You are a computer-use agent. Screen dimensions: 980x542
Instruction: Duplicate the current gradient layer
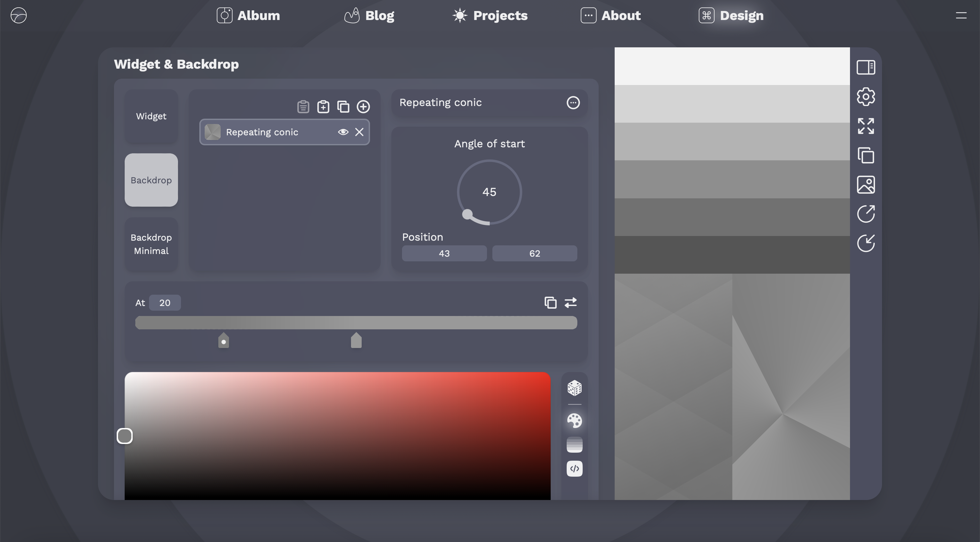[x=343, y=106]
